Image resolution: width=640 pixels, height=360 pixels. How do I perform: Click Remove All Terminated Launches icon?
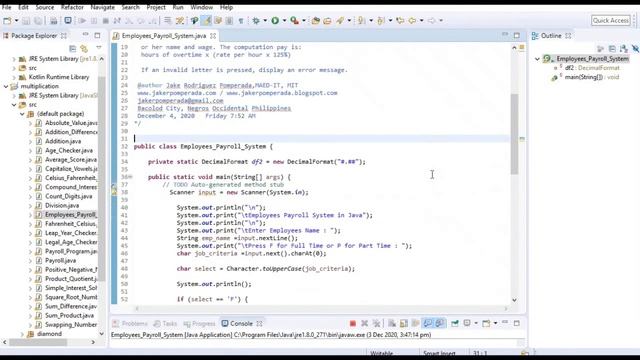point(376,323)
